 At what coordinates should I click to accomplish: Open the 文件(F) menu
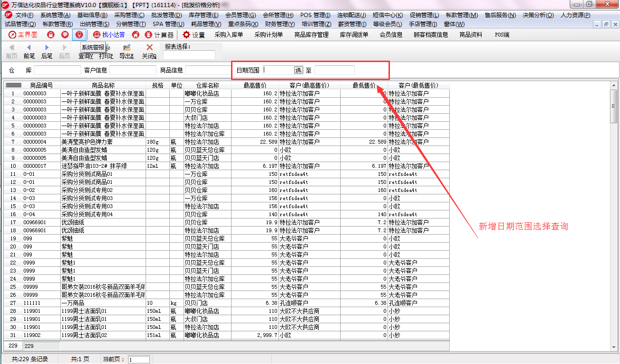click(x=24, y=15)
